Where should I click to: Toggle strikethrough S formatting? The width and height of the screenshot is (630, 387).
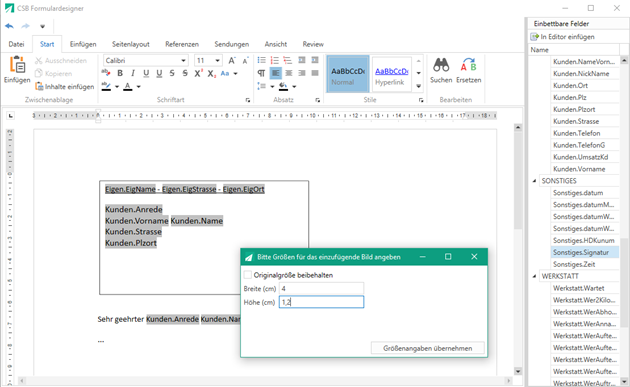pyautogui.click(x=172, y=73)
